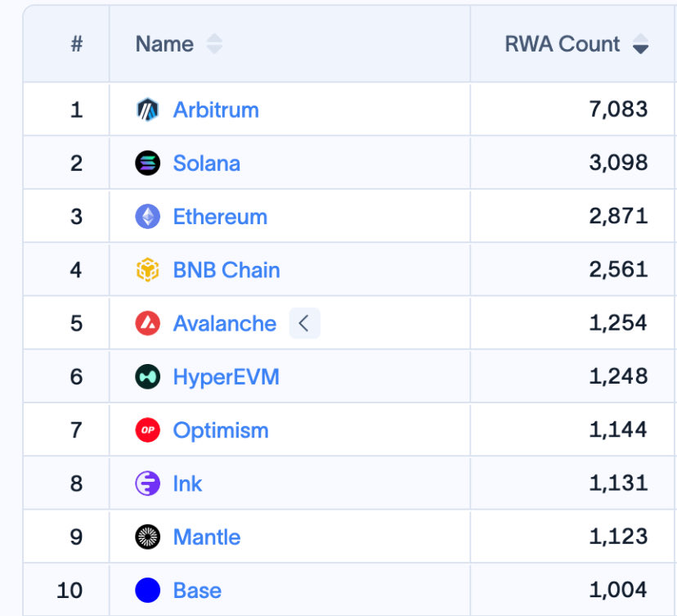This screenshot has width=677, height=616.
Task: Click the Ink logo icon
Action: tap(148, 483)
